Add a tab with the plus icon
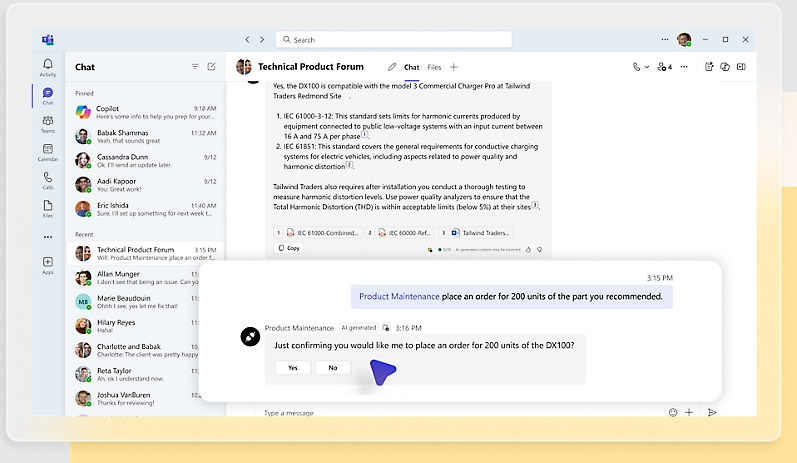 click(454, 67)
